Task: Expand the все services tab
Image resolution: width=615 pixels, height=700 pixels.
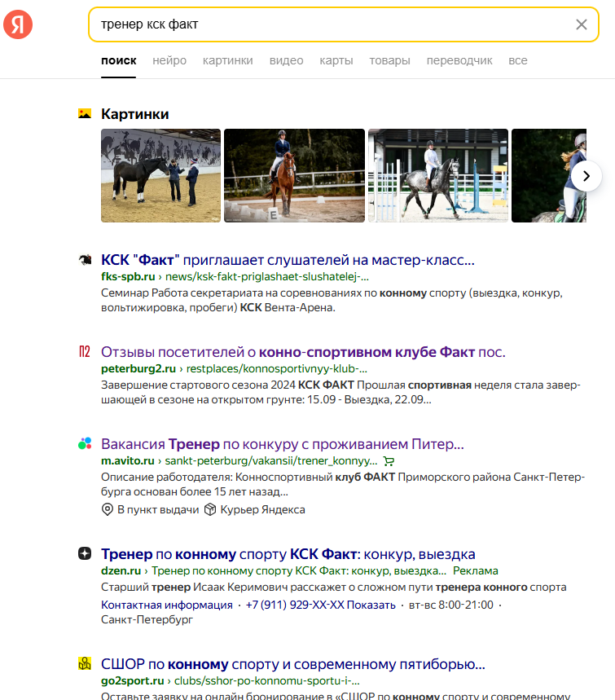Action: point(518,60)
